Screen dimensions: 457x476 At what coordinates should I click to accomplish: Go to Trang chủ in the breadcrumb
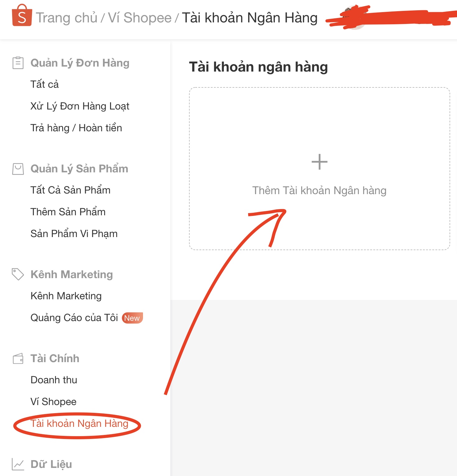pyautogui.click(x=67, y=18)
